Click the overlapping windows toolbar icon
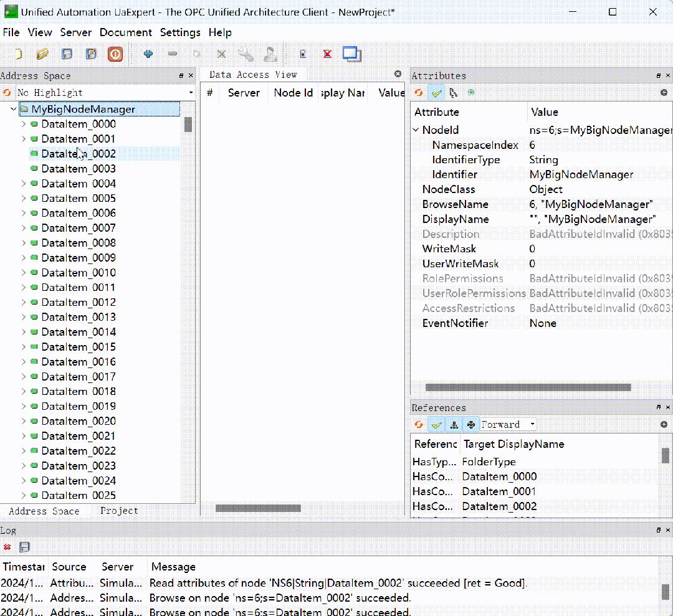 (x=351, y=54)
